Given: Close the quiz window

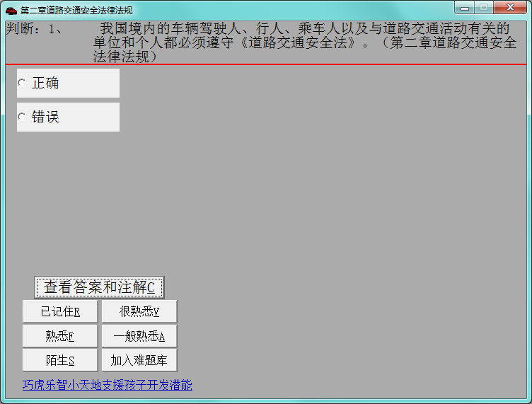Looking at the screenshot, I should coord(510,8).
